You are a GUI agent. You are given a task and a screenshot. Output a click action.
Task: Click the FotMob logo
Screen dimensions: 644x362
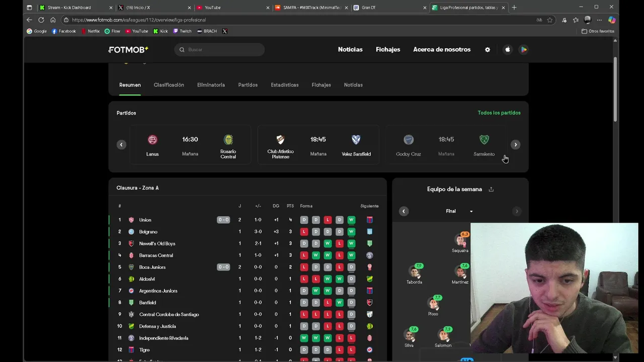click(128, 49)
